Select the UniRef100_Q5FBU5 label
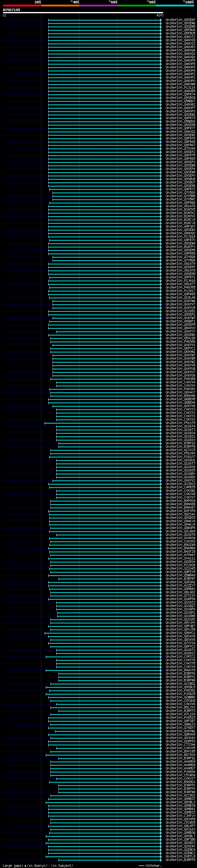This screenshot has width=197, height=868. [x=180, y=33]
